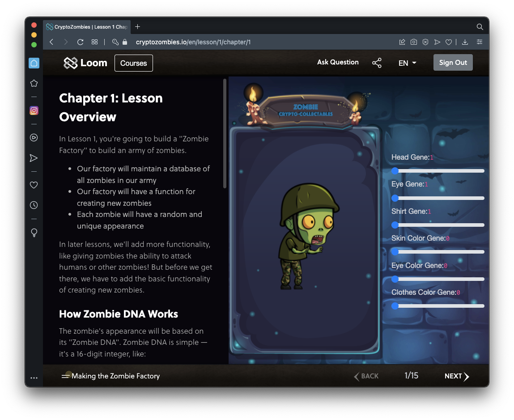Adjust the Clothes Color Gene slider

coord(438,306)
